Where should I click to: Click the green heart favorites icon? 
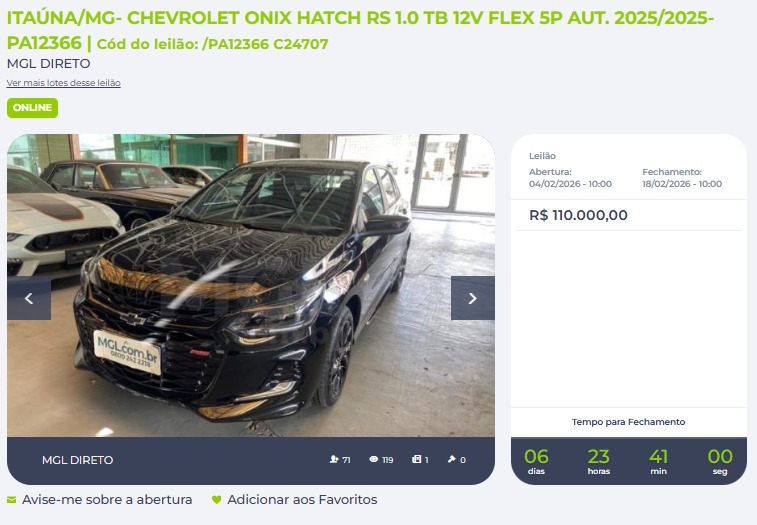[216, 499]
